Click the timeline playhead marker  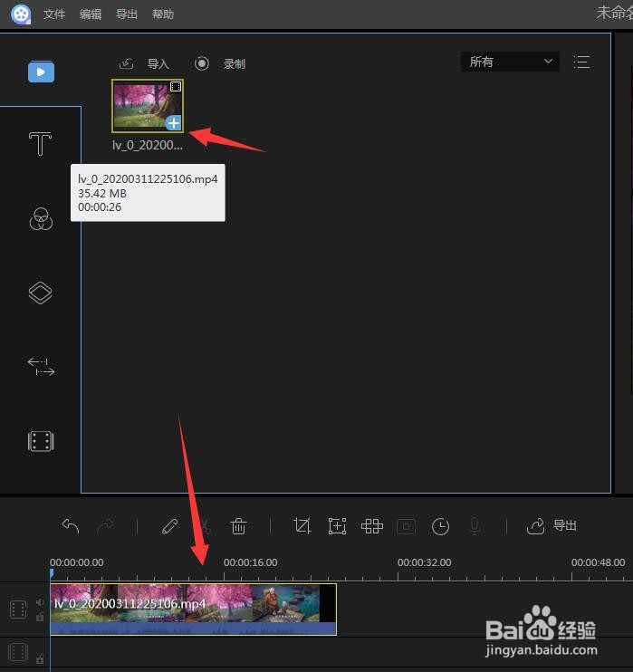(x=52, y=573)
